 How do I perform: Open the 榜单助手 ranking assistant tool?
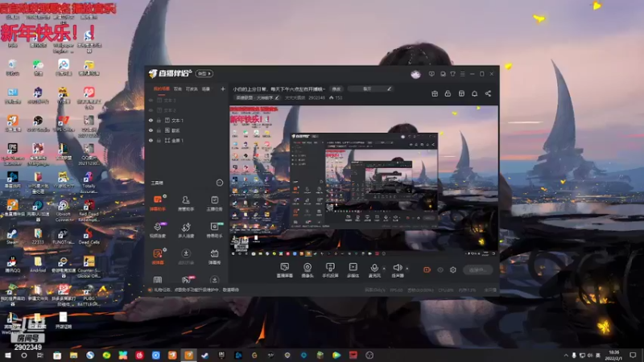(214, 230)
